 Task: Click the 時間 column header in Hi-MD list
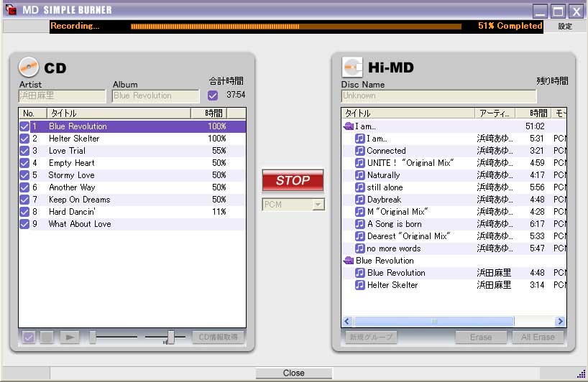click(x=534, y=113)
